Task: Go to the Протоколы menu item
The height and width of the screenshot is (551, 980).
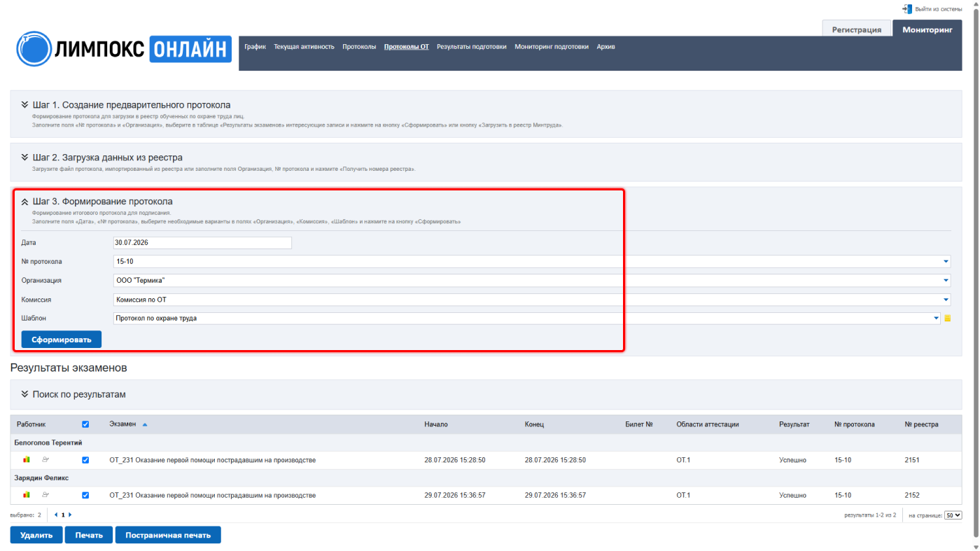Action: tap(359, 47)
